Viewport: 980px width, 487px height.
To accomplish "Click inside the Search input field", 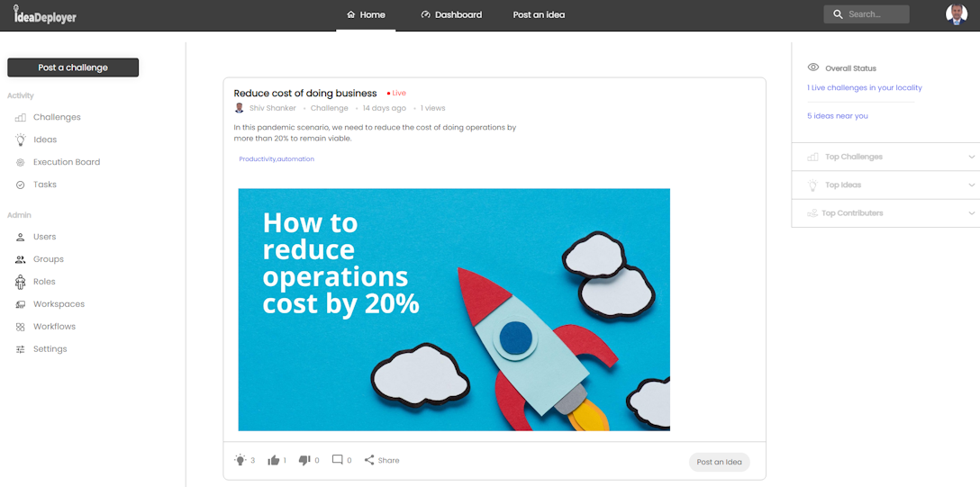I will [x=876, y=14].
